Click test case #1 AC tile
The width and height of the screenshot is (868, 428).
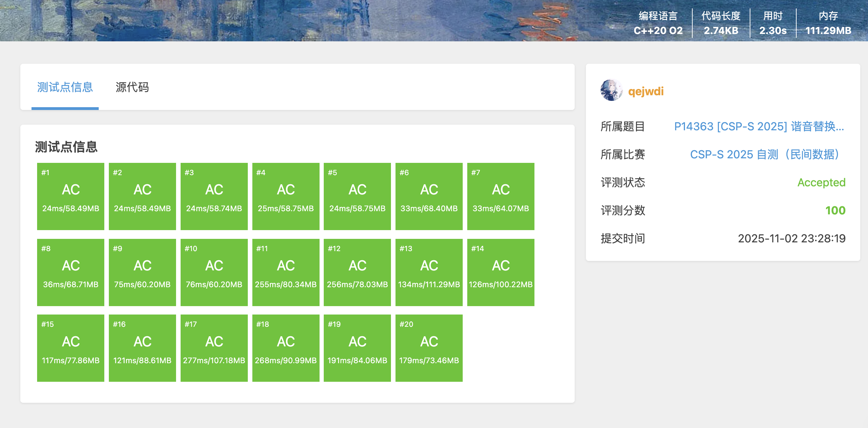coord(71,196)
